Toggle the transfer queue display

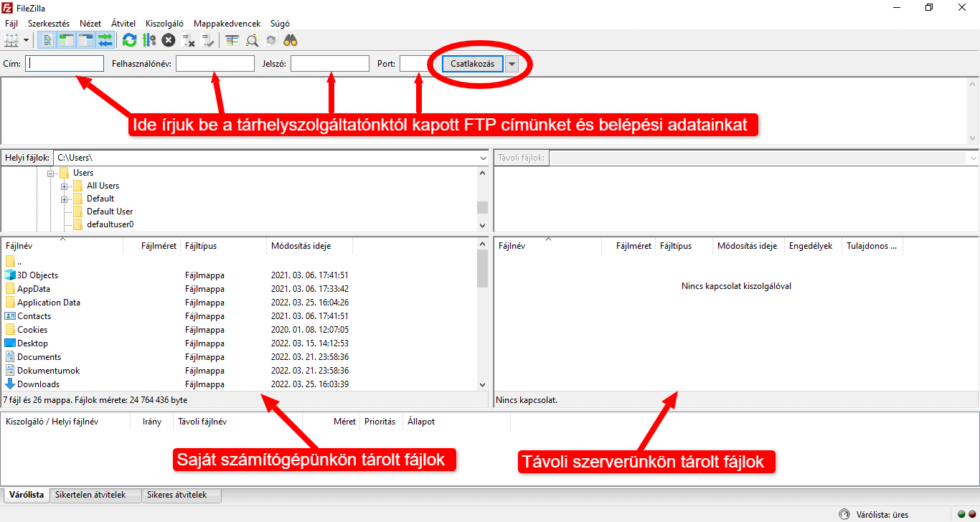point(105,40)
